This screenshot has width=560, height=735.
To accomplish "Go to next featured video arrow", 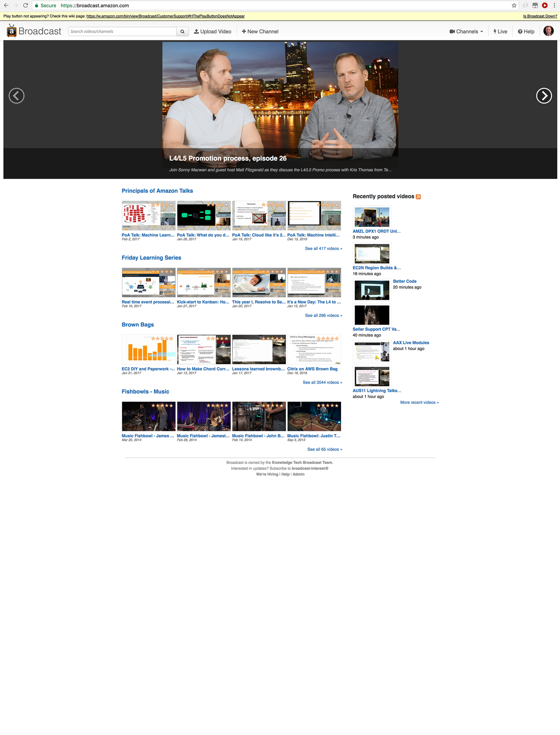I will (x=544, y=96).
